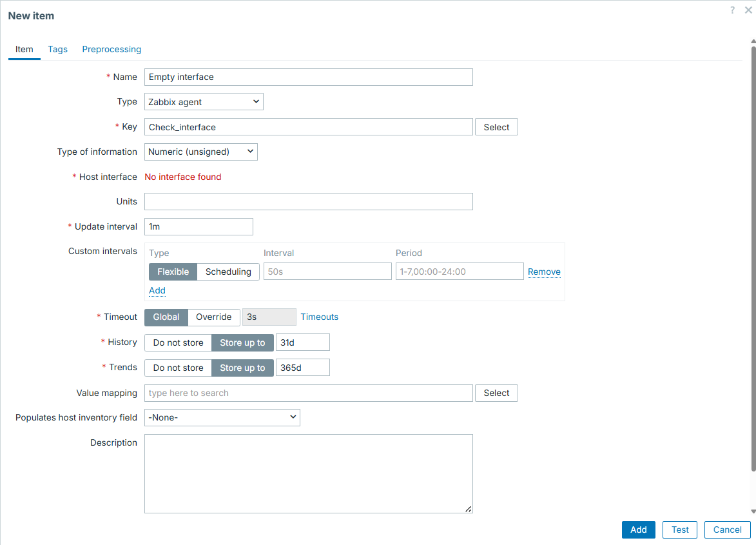Open the Type of information dropdown

pyautogui.click(x=200, y=152)
